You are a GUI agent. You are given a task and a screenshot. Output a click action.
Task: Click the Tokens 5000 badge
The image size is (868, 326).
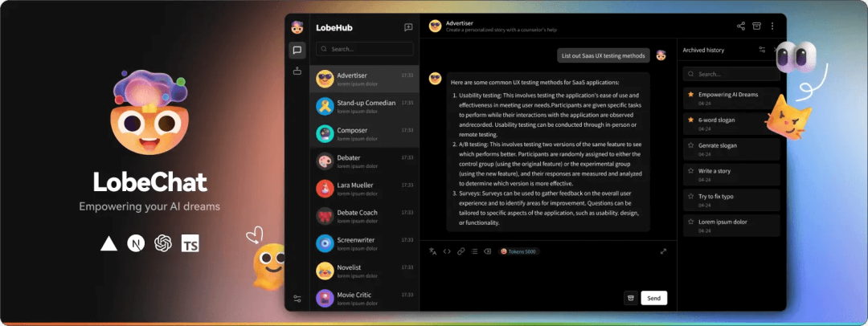point(518,251)
